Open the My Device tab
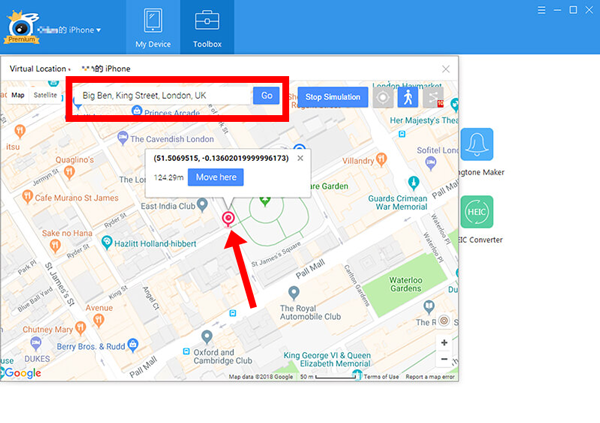The height and width of the screenshot is (423, 600). pyautogui.click(x=153, y=27)
